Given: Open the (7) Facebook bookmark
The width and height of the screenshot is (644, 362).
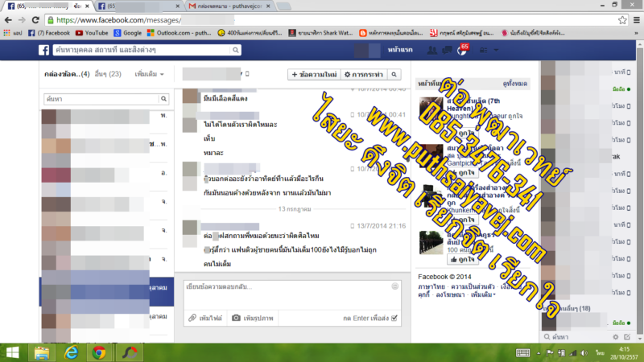Looking at the screenshot, I should click(49, 33).
